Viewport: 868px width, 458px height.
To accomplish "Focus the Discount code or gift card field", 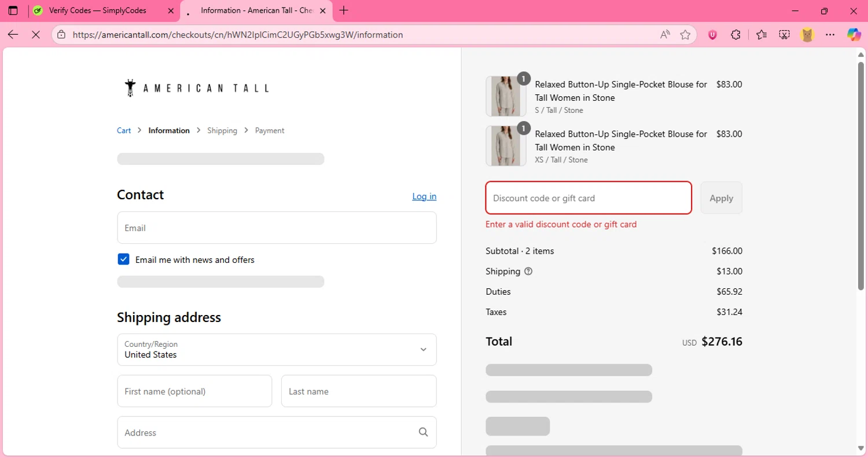I will (589, 198).
